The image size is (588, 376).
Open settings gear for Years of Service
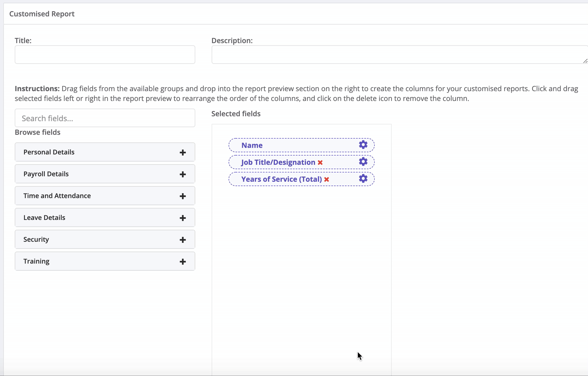363,178
